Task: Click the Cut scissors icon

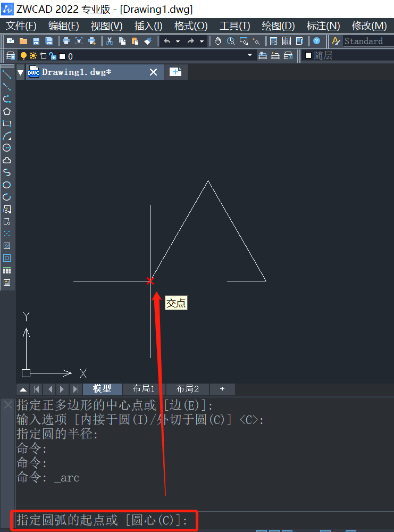Action: (109, 41)
